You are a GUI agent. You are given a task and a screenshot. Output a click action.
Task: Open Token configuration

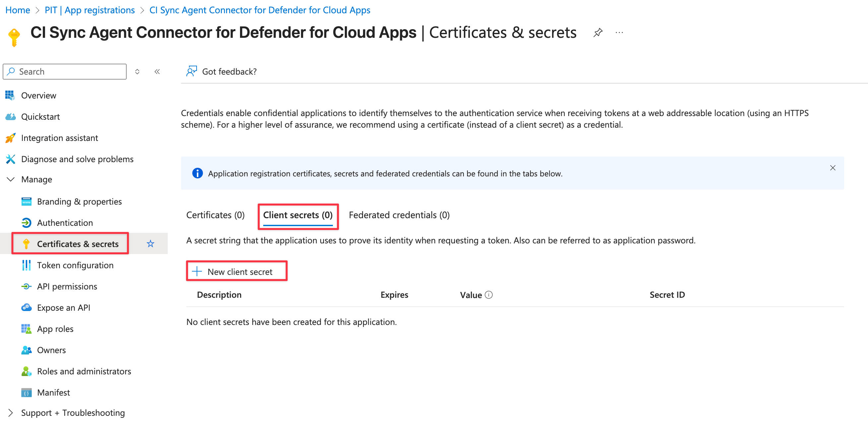[x=75, y=265]
